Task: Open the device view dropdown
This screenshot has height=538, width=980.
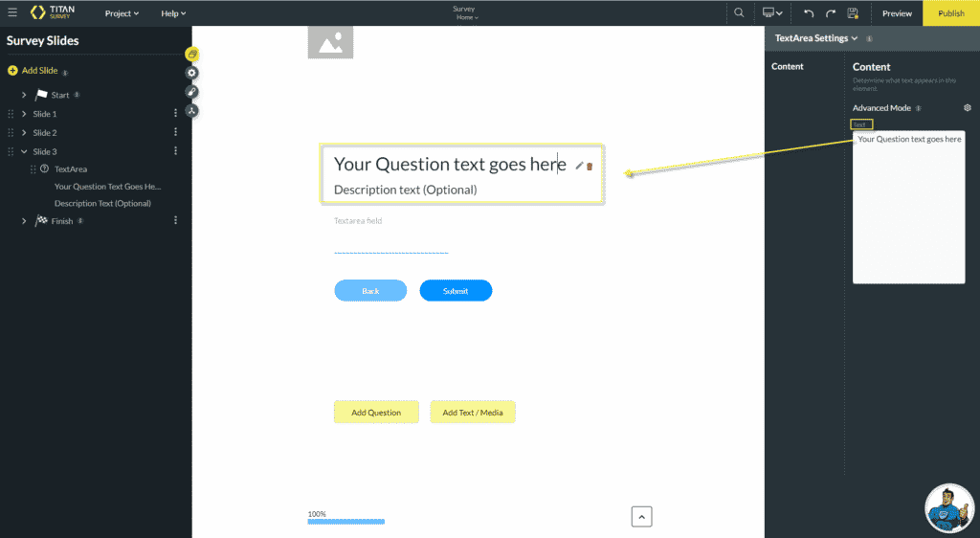Action: pyautogui.click(x=772, y=12)
